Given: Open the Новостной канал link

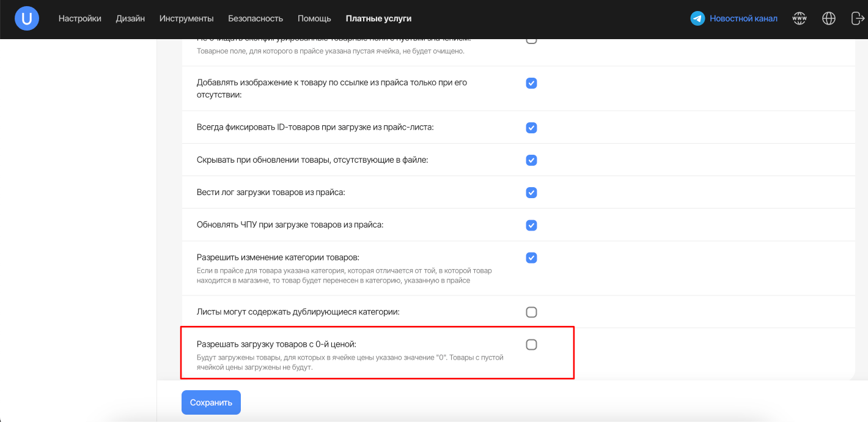Looking at the screenshot, I should tap(743, 19).
